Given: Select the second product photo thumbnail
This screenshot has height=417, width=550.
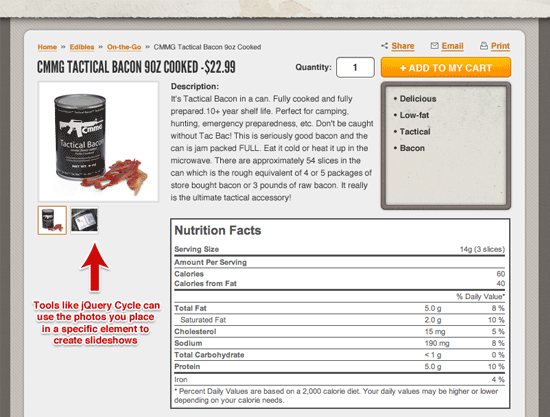Looking at the screenshot, I should [x=85, y=220].
